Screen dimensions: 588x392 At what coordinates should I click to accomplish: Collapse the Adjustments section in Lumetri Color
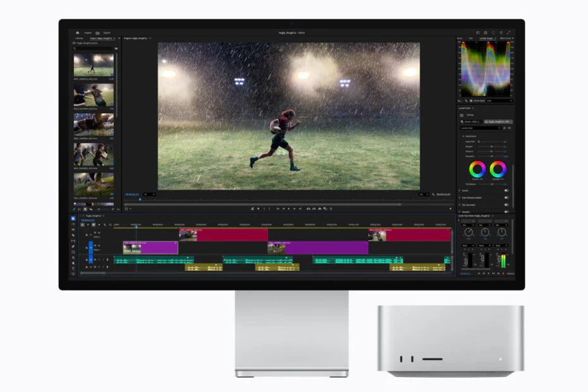[x=463, y=136]
